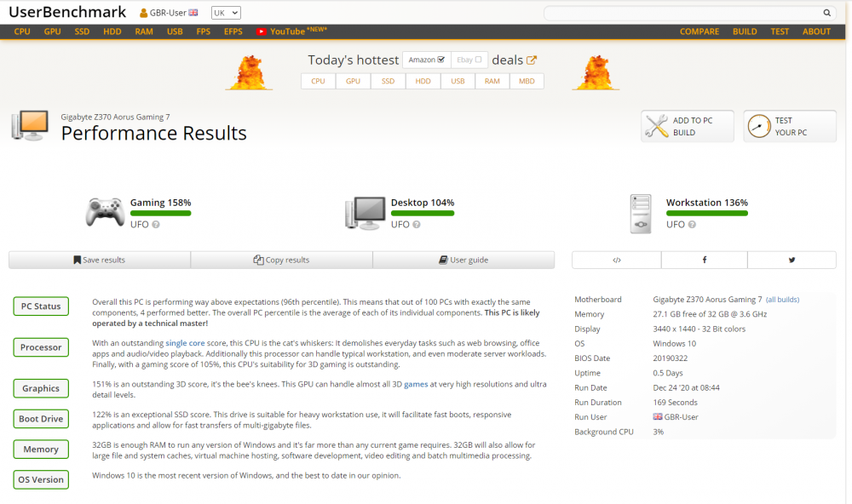
Task: Click the UK flag next to GBR-User
Action: click(193, 12)
